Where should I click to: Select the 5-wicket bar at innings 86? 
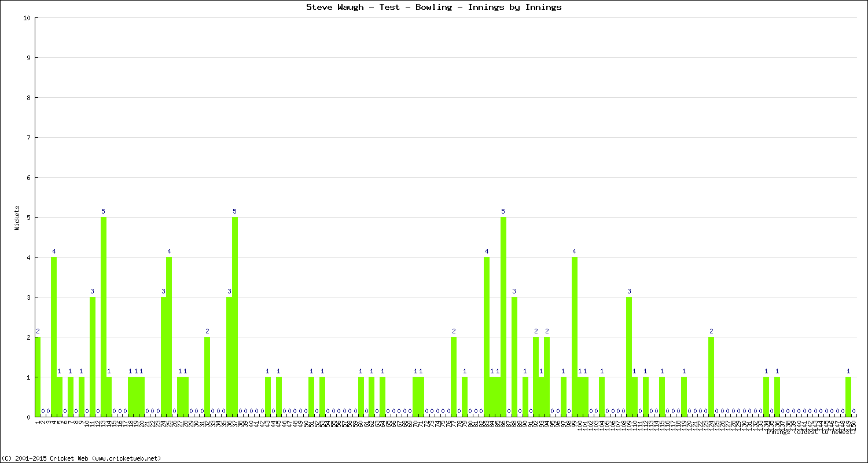(x=503, y=317)
